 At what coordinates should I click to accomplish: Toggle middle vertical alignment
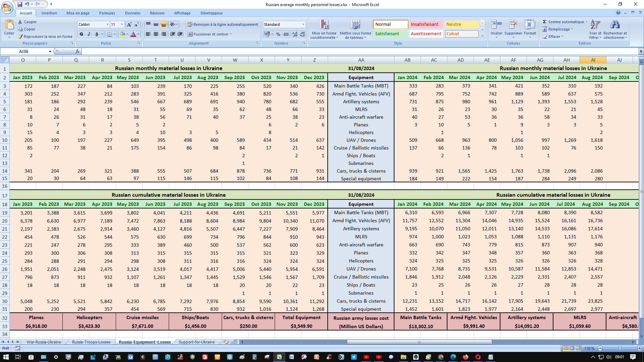[156, 24]
